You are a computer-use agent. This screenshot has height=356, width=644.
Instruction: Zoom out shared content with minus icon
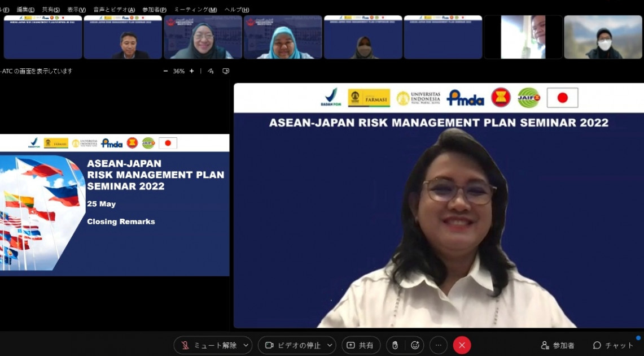[165, 71]
